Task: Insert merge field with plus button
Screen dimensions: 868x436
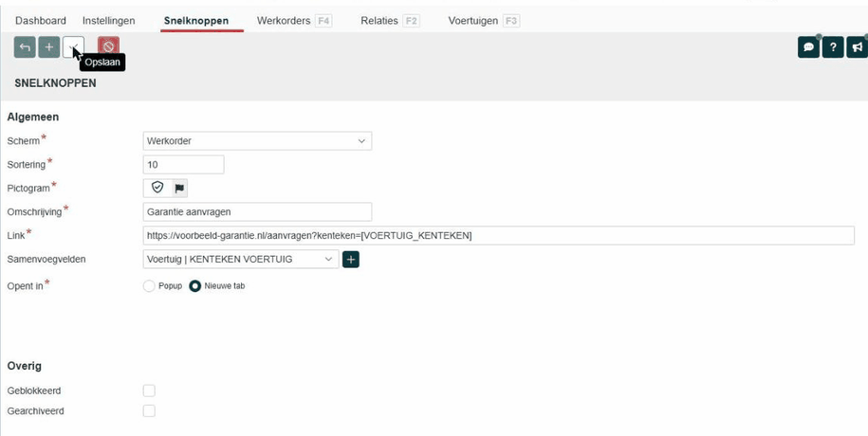Action: [x=351, y=259]
